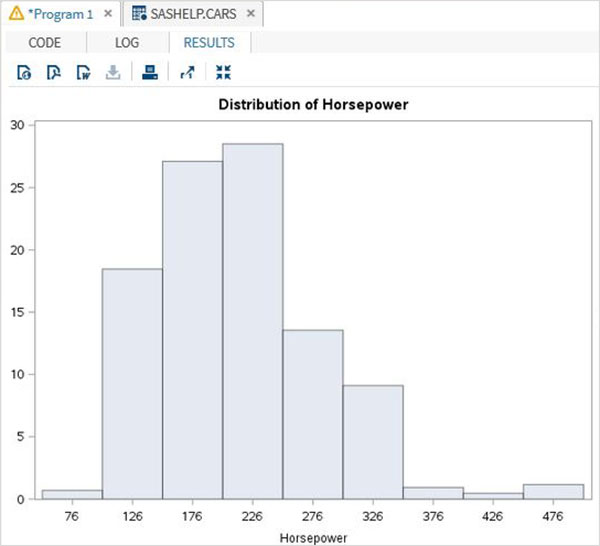Image resolution: width=600 pixels, height=546 pixels.
Task: Download results as PDF file icon
Action: pyautogui.click(x=54, y=72)
